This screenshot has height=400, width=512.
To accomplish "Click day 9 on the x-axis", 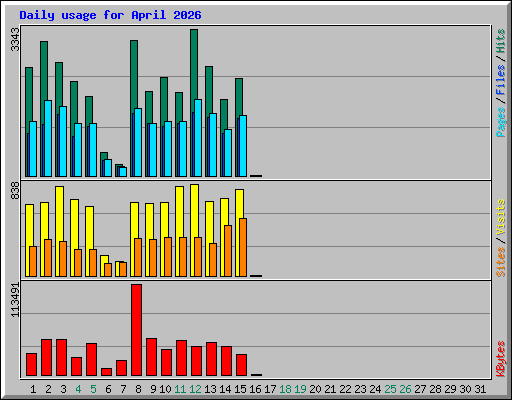I will point(153,389).
